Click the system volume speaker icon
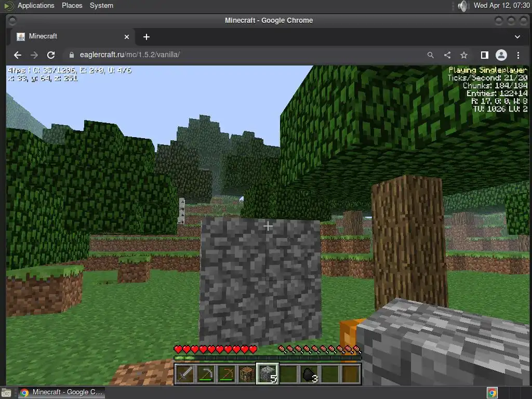 click(463, 6)
